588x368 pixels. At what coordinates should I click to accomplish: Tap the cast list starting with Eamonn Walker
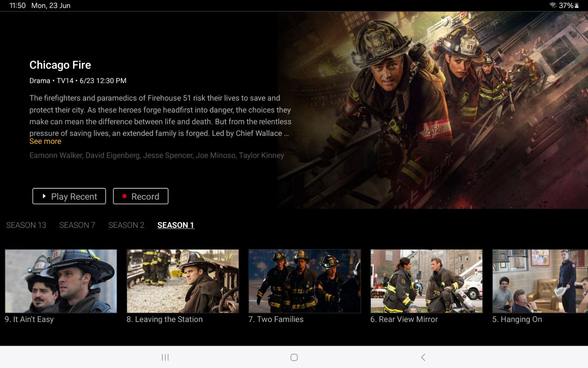(x=157, y=155)
